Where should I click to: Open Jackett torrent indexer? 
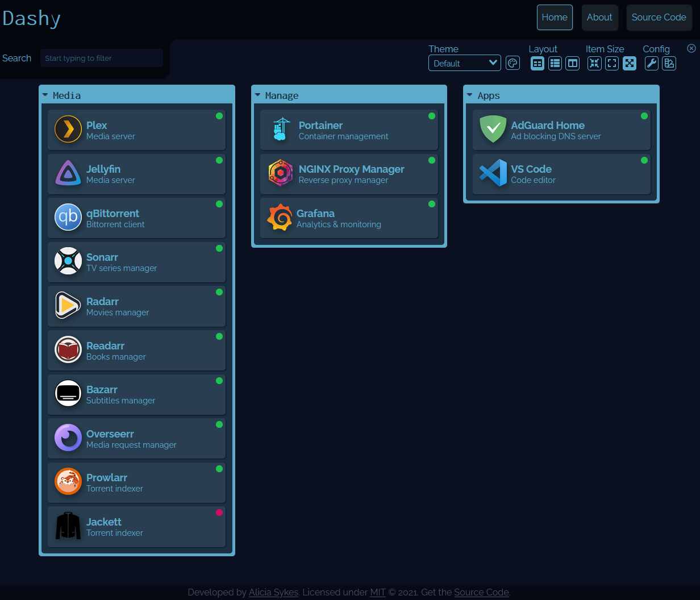pos(136,526)
